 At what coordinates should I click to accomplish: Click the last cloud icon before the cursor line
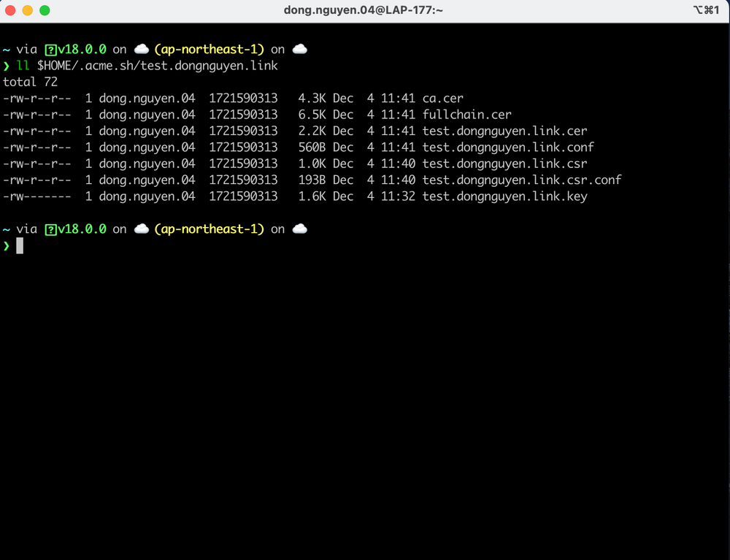point(300,229)
